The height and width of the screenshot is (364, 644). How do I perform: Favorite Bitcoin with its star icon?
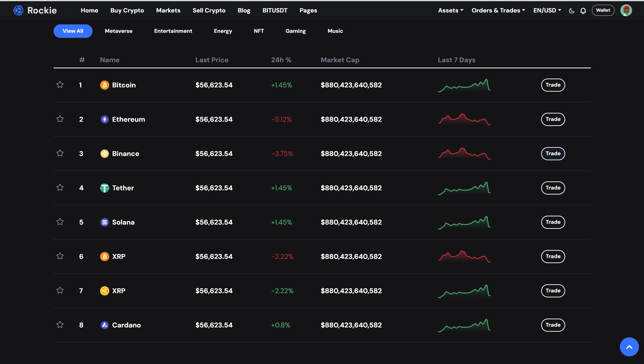coord(60,85)
